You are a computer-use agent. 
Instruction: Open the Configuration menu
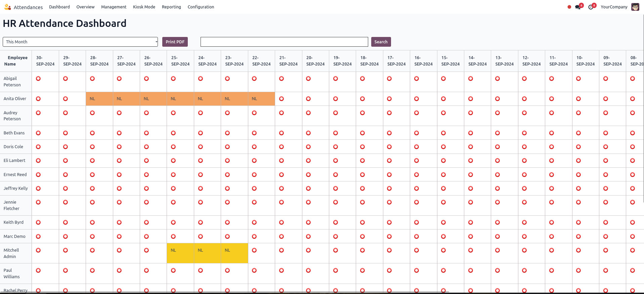coord(201,7)
